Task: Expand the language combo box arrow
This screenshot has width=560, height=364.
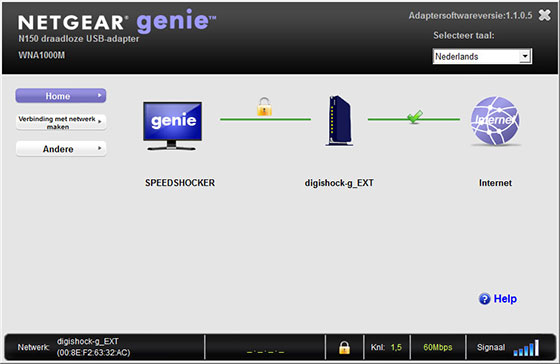Action: click(x=525, y=56)
